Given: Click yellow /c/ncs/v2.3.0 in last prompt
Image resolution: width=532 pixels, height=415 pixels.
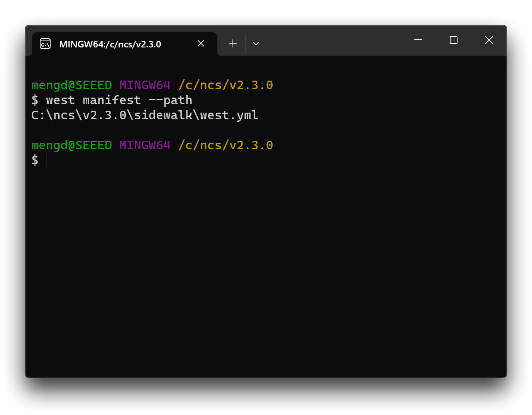Looking at the screenshot, I should click(225, 145).
